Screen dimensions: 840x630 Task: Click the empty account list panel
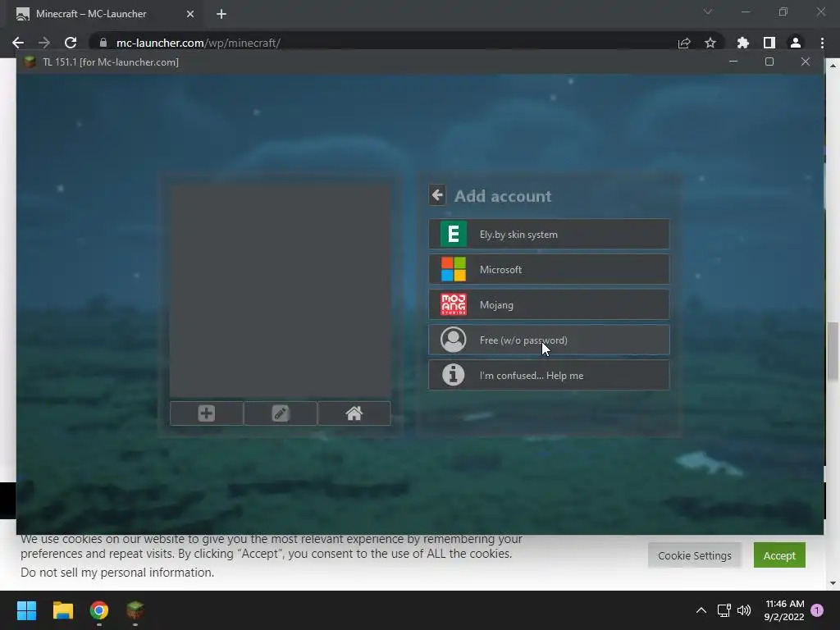[x=281, y=291]
